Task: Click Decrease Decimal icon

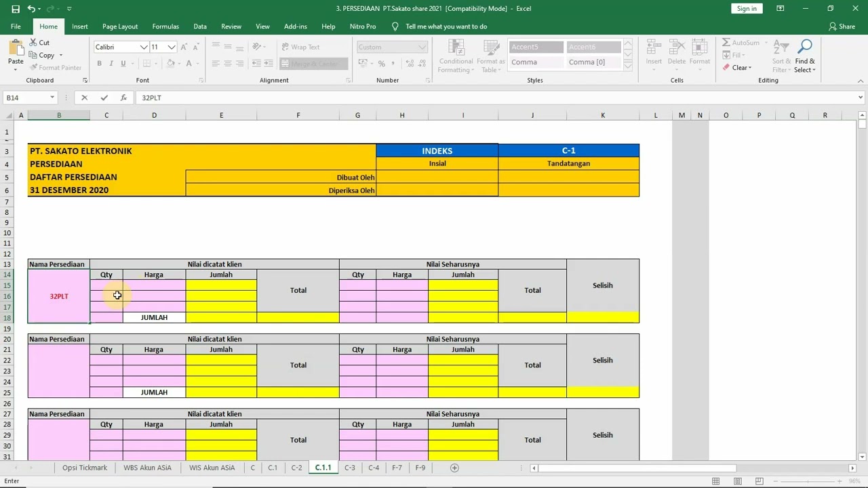Action: tap(420, 64)
